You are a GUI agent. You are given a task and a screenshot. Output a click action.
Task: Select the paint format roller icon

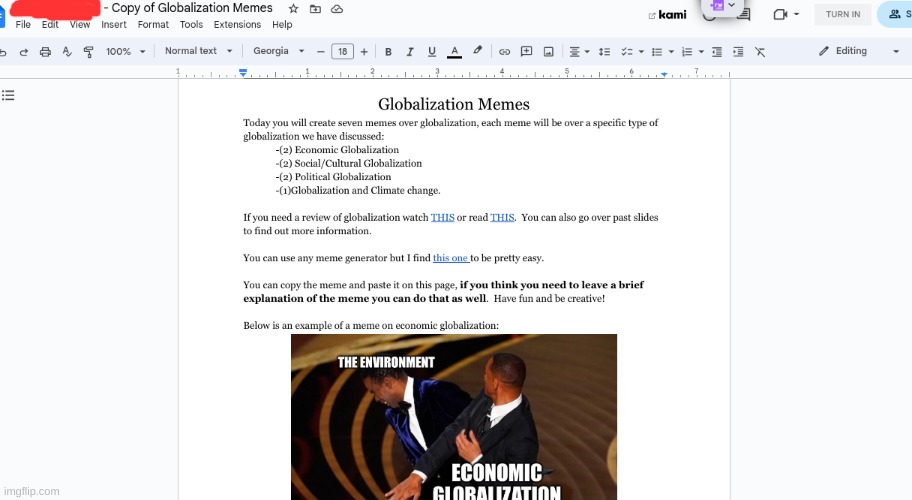(x=88, y=52)
